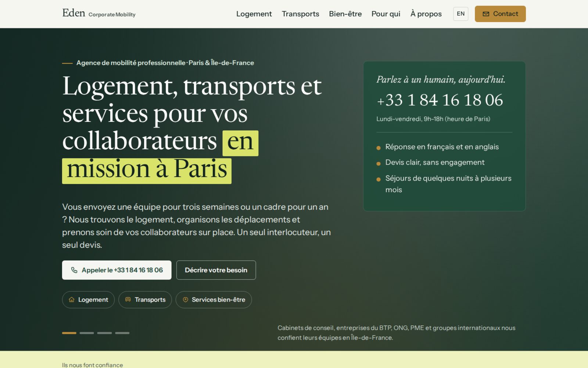
Task: Open the Logement menu item
Action: point(254,14)
